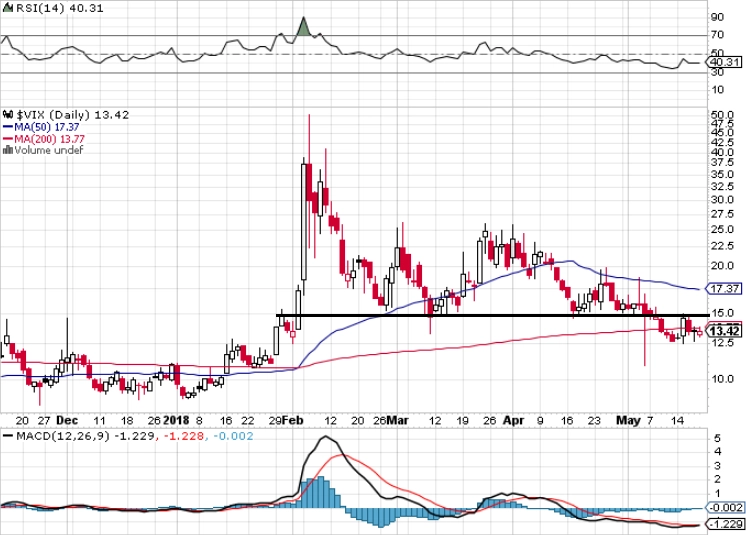This screenshot has height=535, width=746.
Task: Click the $VIX (Daily) title text
Action: pos(53,115)
